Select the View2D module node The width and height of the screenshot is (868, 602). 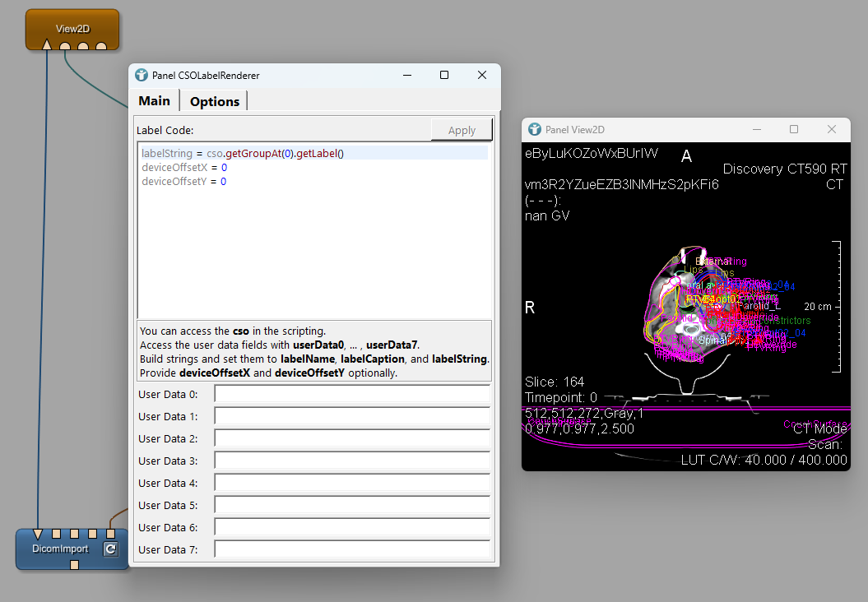(x=72, y=28)
